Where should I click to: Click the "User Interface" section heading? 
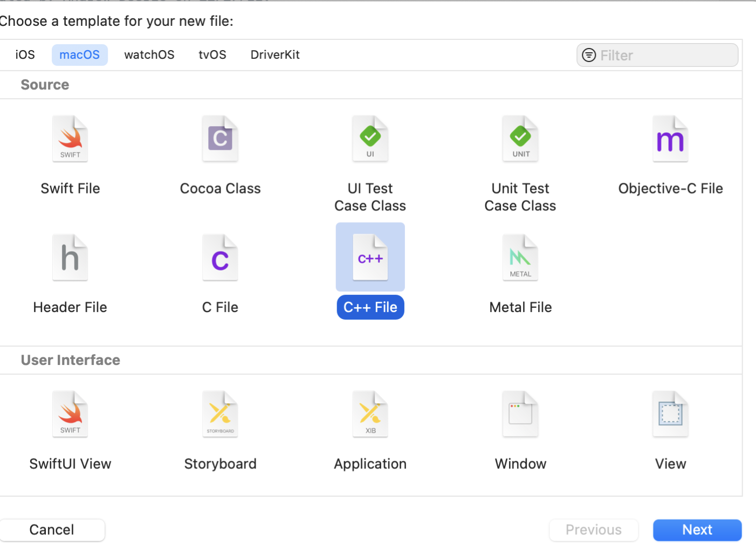(x=71, y=360)
